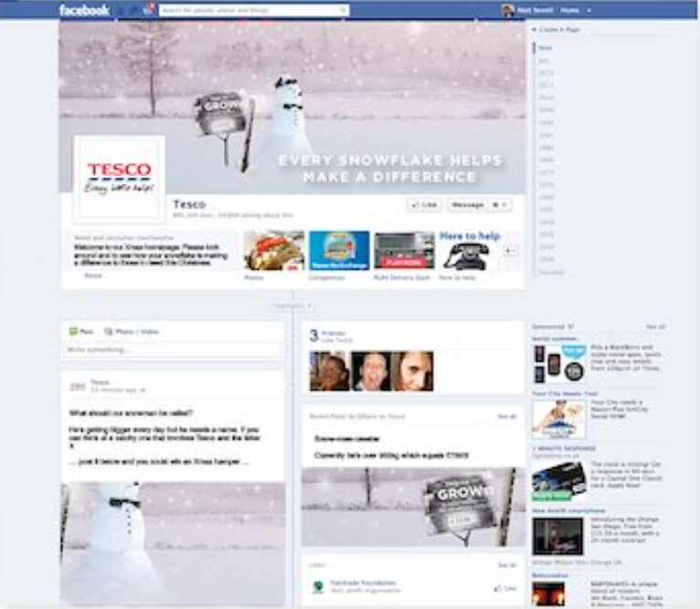The height and width of the screenshot is (609, 700).
Task: Click the cover photo with snowman
Action: (292, 107)
